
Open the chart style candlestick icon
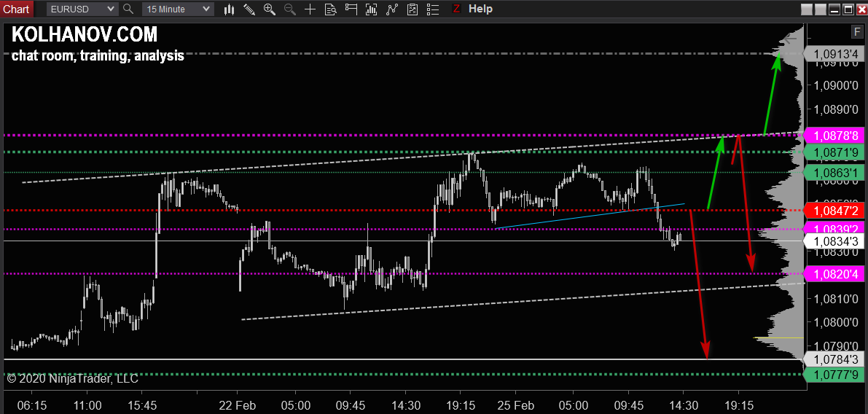(230, 9)
